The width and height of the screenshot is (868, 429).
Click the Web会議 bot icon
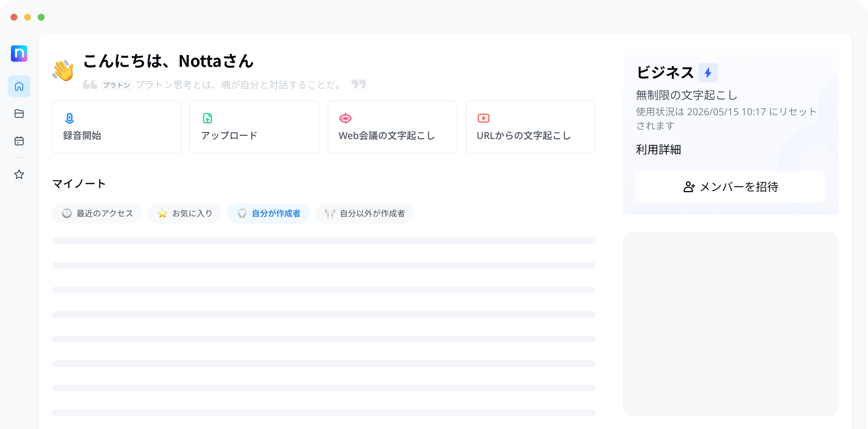click(345, 118)
